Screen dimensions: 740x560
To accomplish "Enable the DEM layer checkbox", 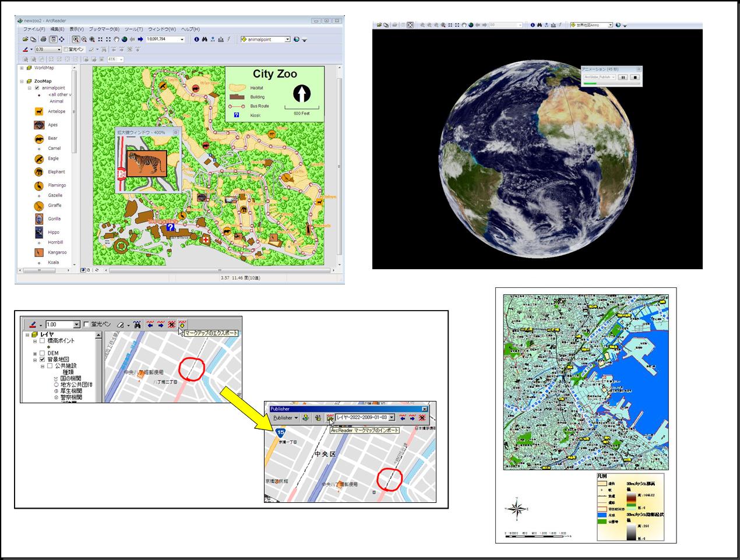I will 42,353.
